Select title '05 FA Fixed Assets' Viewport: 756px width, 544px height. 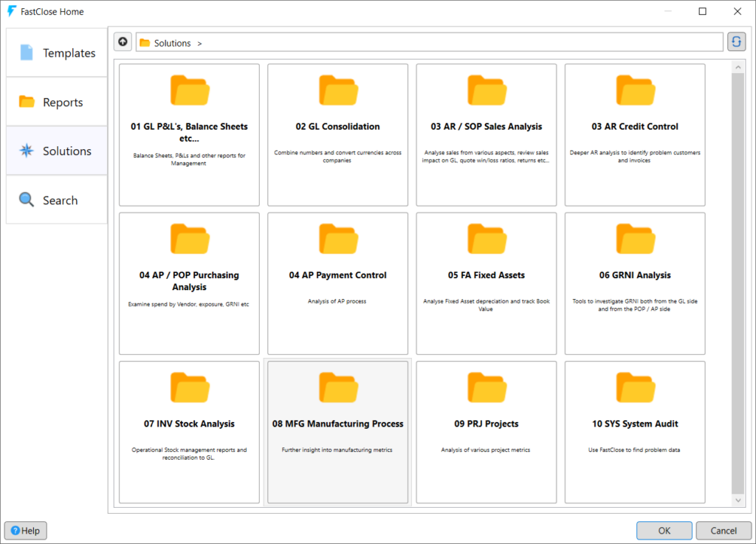point(487,275)
